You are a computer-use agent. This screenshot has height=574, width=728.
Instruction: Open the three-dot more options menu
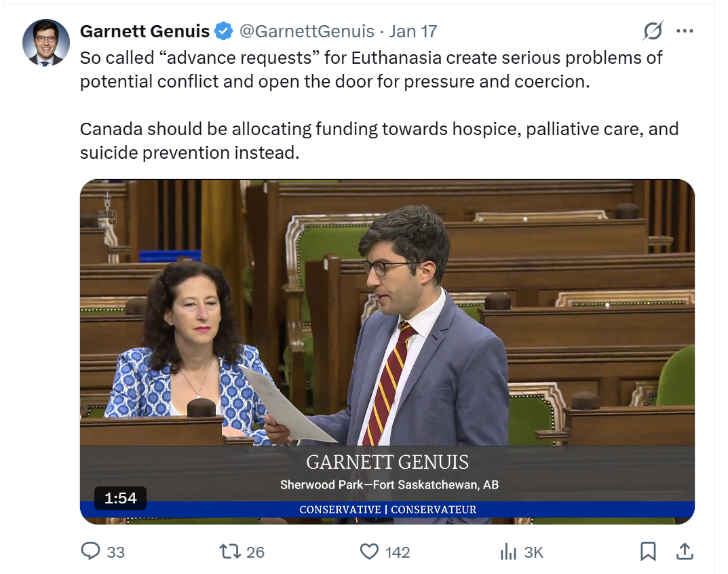point(685,31)
